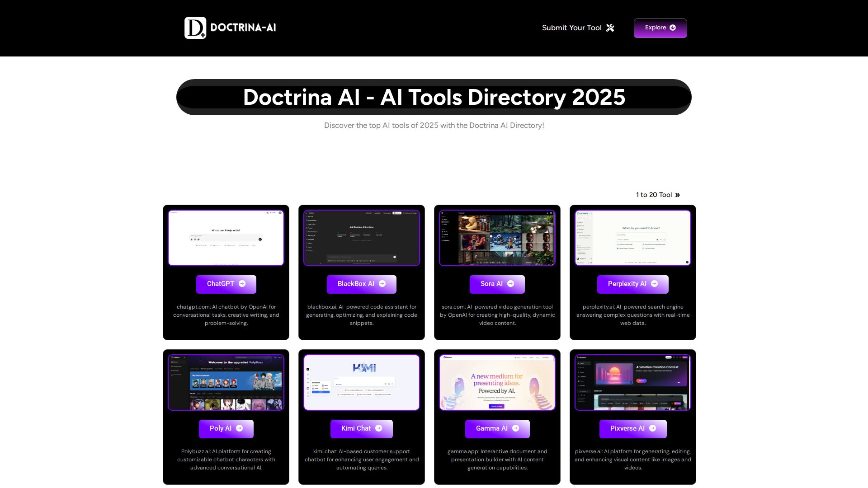Click the wrench icon beside Submit Your Tool
The width and height of the screenshot is (868, 488).
tap(611, 28)
